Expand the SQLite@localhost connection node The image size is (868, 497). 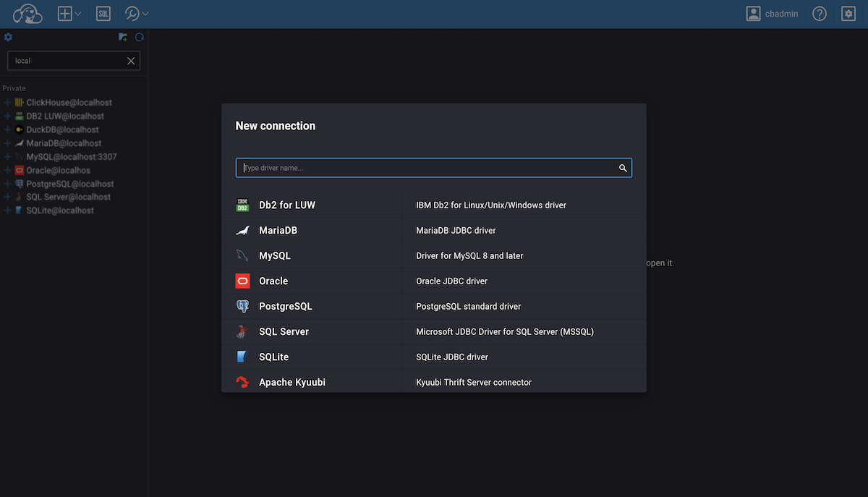pyautogui.click(x=8, y=211)
